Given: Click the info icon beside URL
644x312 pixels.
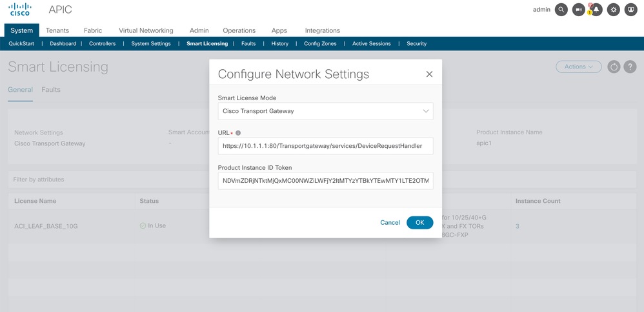Looking at the screenshot, I should tap(238, 133).
